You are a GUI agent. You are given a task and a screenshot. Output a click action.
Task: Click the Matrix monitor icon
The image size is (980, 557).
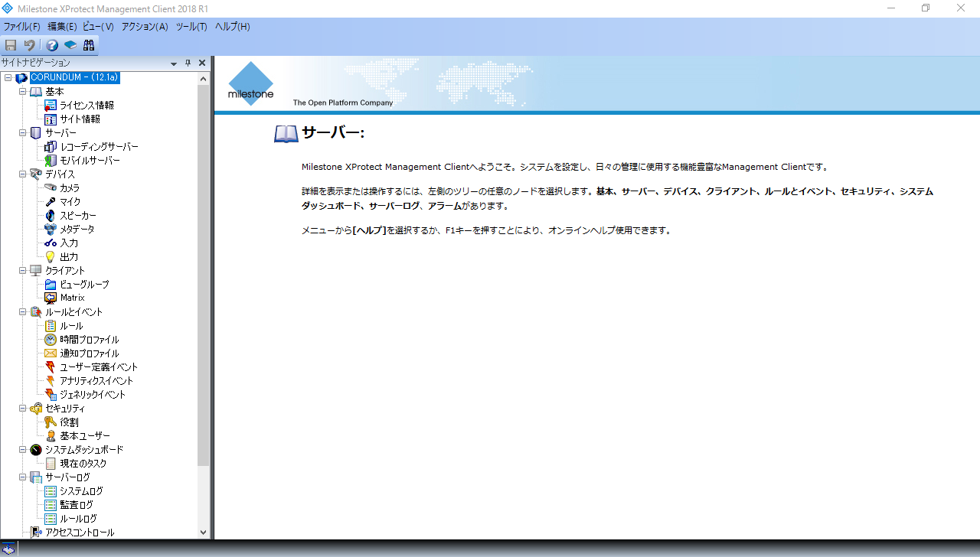pos(51,298)
